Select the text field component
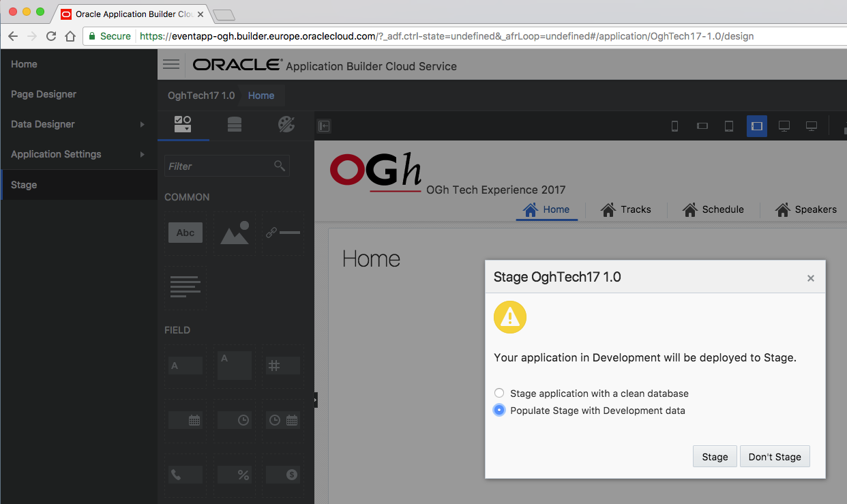Screen dimensions: 847x504 (185, 366)
